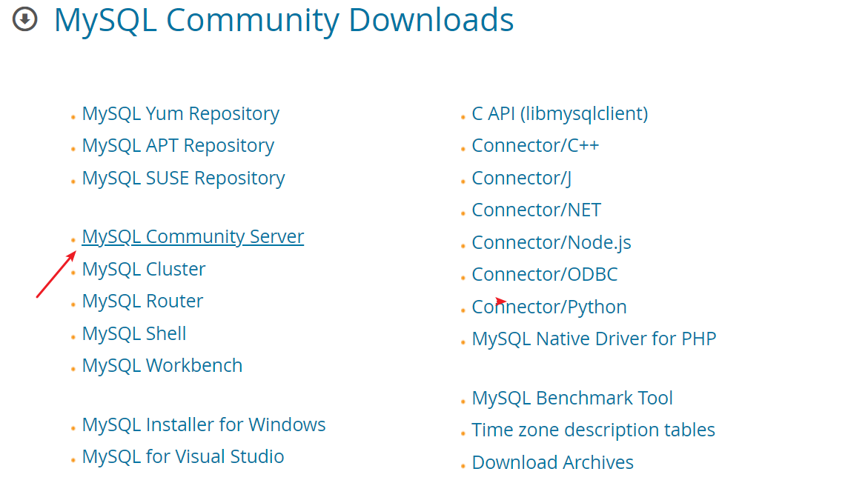The height and width of the screenshot is (503, 868).
Task: Click the download circle icon beside the heading
Action: coord(25,19)
